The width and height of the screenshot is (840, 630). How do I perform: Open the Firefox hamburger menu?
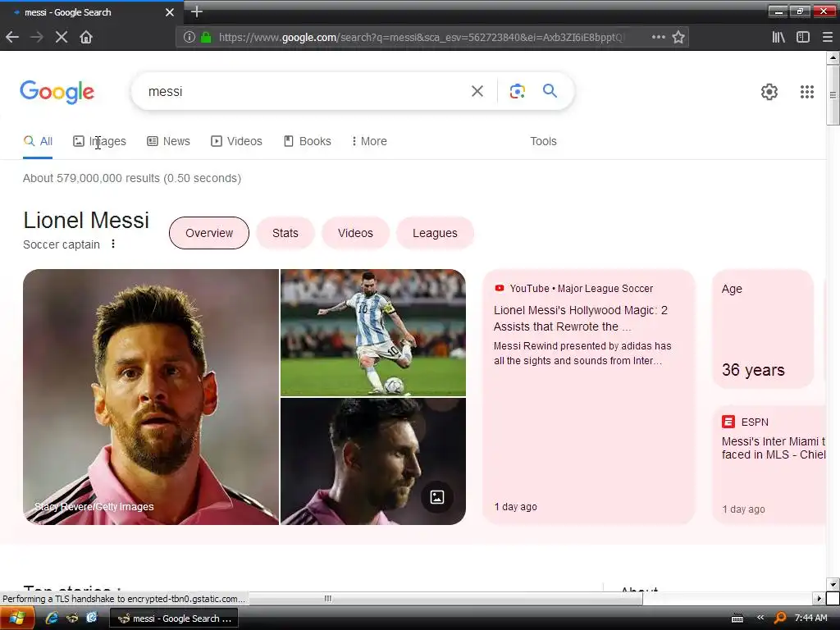click(828, 37)
